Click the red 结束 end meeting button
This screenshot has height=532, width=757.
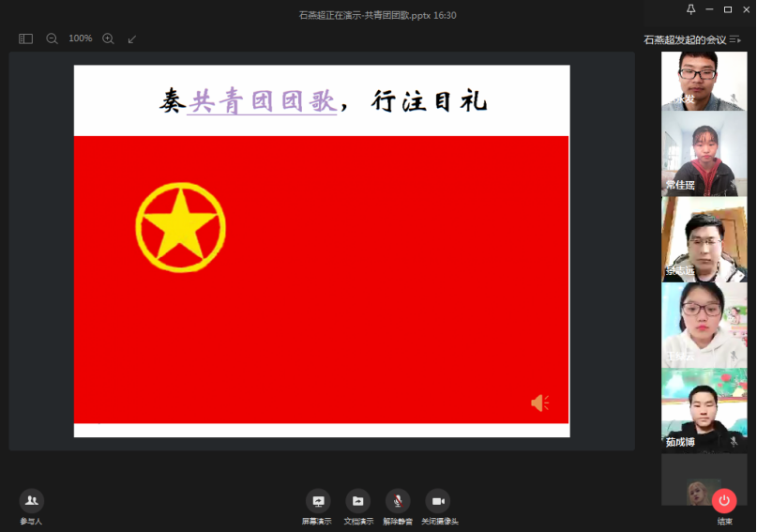(x=724, y=501)
